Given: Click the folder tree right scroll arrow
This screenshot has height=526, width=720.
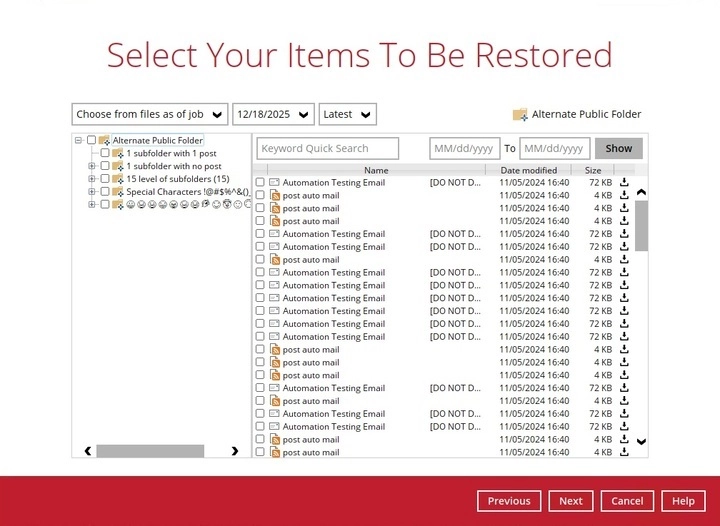Looking at the screenshot, I should point(235,451).
